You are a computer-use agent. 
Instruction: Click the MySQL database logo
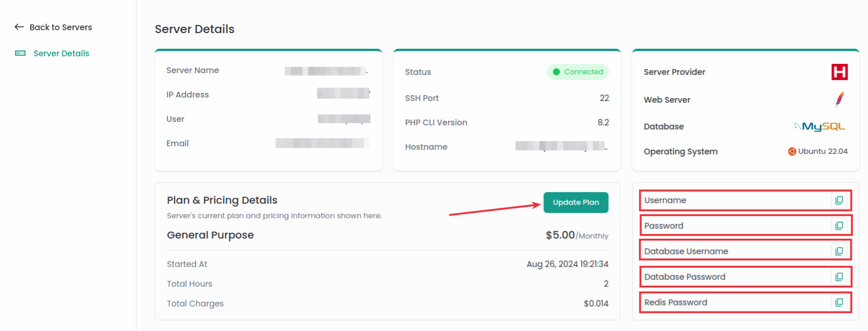820,127
